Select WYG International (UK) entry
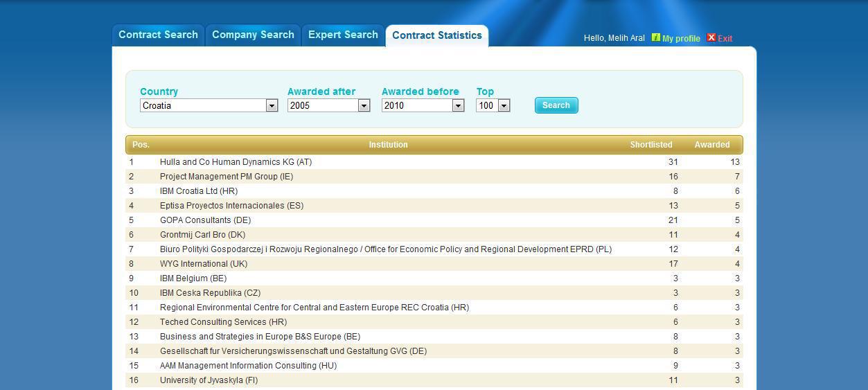868x390 pixels. (x=204, y=264)
